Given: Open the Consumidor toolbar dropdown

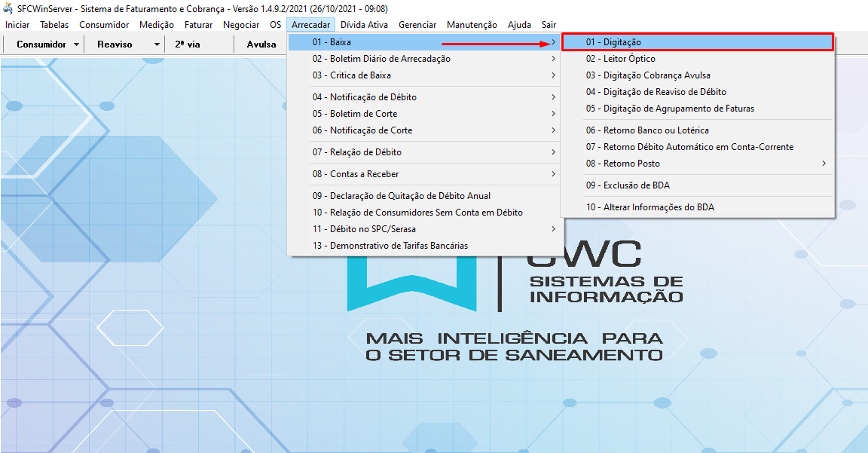Looking at the screenshot, I should click(x=44, y=44).
